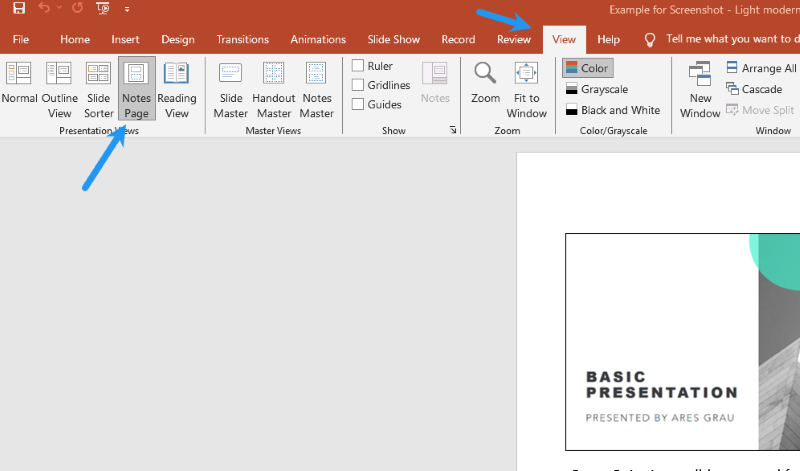
Task: Switch to Slide Sorter view
Action: point(98,90)
